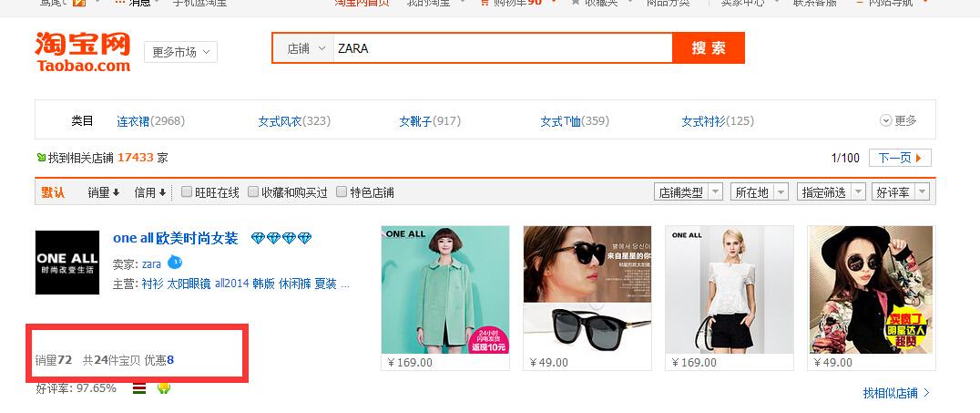Open shop one all 欧美时尚女装
This screenshot has width=980, height=413.
coord(176,239)
